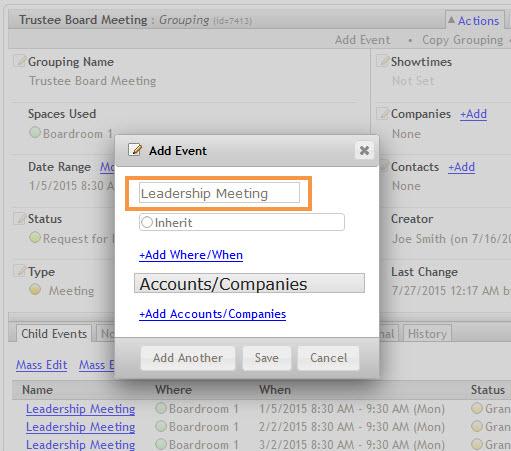This screenshot has width=511, height=451.
Task: Click green Boardroom 1 icon in 3/2/2015 row
Action: (161, 444)
